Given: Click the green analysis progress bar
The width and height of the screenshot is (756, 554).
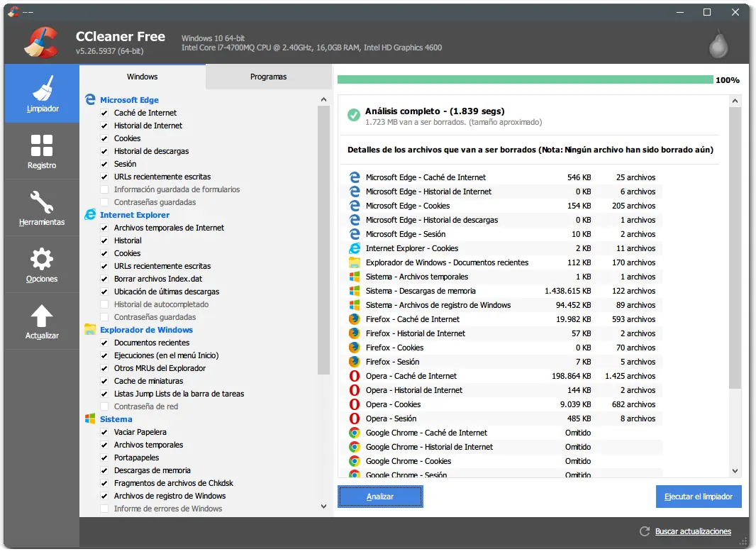Looking at the screenshot, I should (525, 79).
